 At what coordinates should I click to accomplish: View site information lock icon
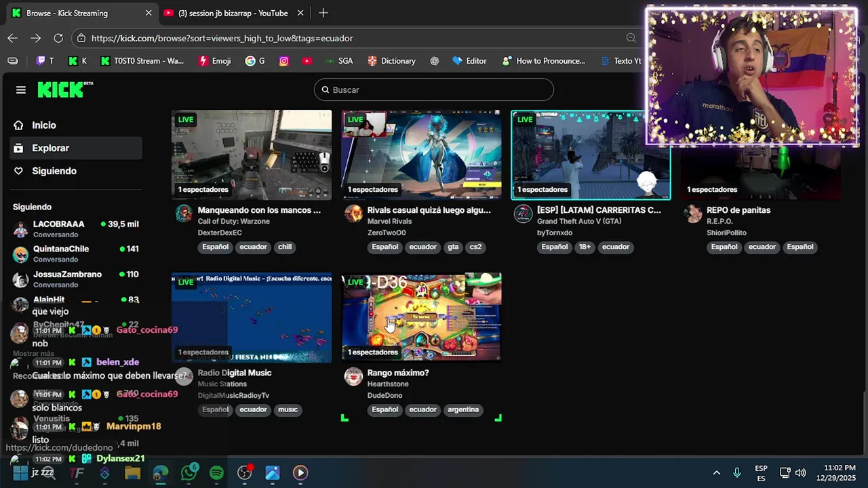click(81, 38)
